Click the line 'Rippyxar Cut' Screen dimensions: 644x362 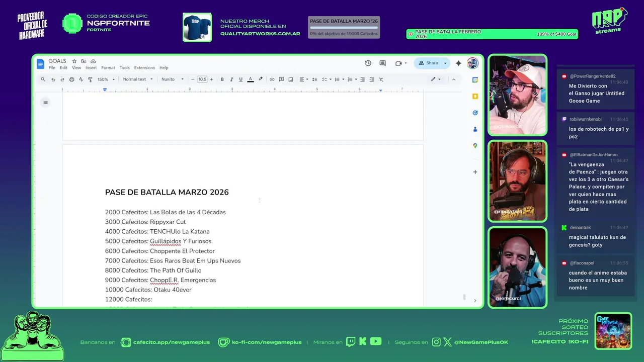pos(168,222)
